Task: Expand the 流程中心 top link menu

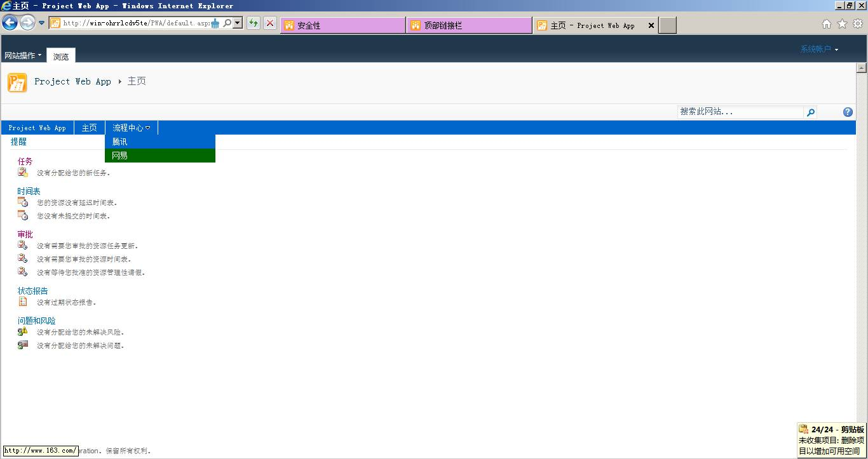Action: click(x=132, y=128)
